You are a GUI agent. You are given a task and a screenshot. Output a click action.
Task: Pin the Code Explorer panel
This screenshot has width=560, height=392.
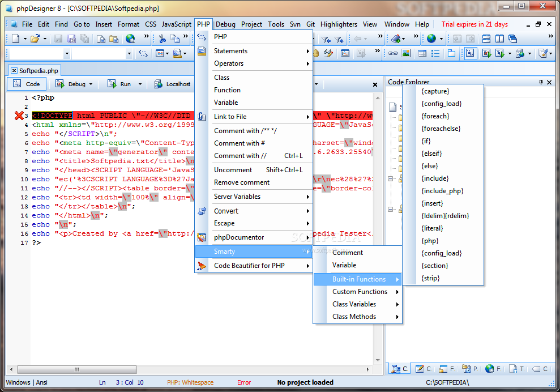point(541,82)
